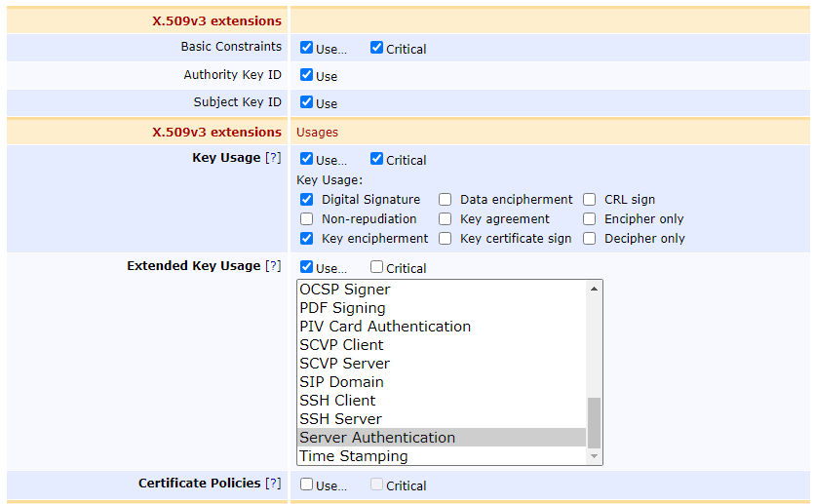
Task: Select Time Stamping list entry
Action: pyautogui.click(x=354, y=456)
